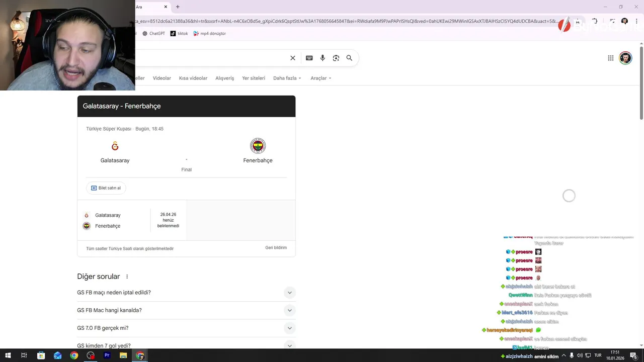Switch to the Kısa videolar tab
The height and width of the screenshot is (362, 644).
193,78
